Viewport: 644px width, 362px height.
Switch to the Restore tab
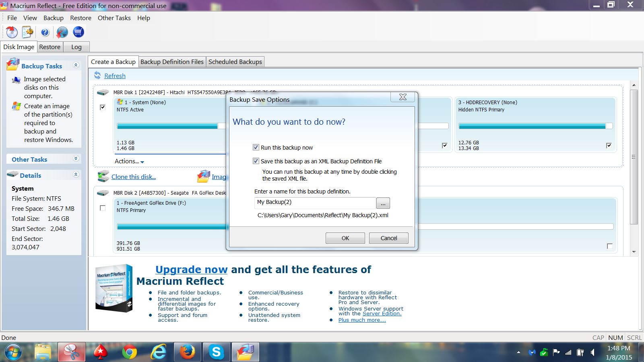50,47
